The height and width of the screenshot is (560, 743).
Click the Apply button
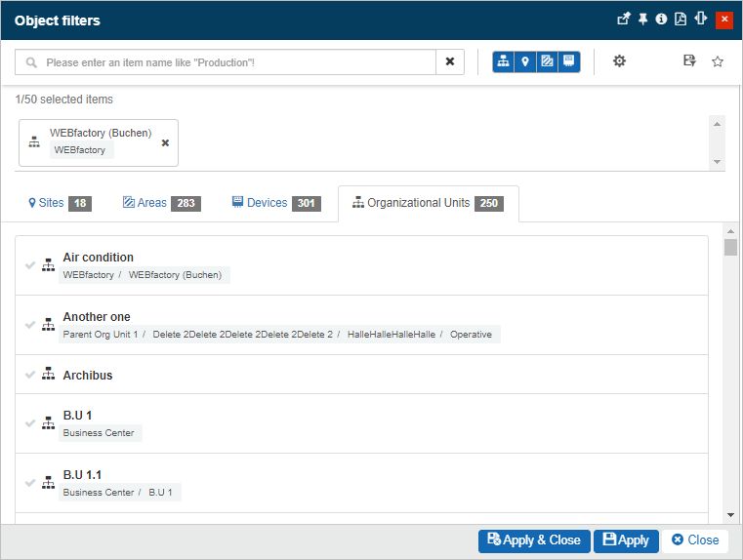tap(626, 540)
